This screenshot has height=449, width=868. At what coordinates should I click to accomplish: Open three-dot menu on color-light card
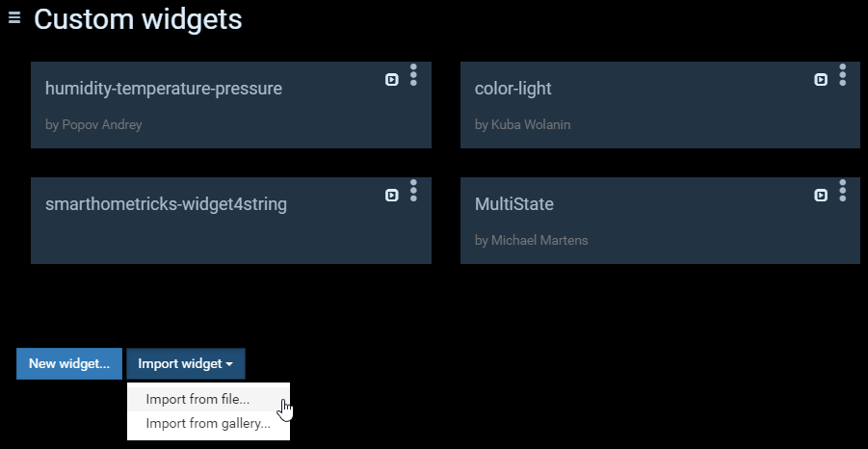[x=843, y=75]
